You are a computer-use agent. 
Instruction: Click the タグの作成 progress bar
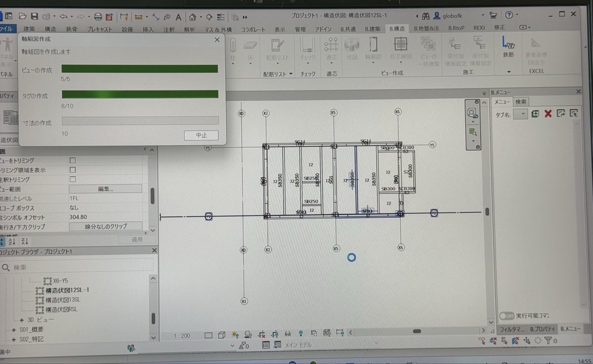pos(140,94)
